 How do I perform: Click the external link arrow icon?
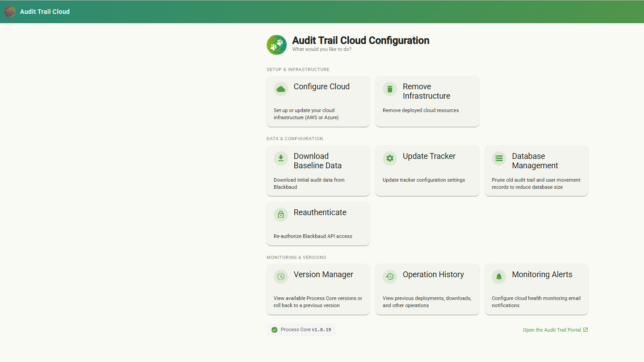(585, 330)
